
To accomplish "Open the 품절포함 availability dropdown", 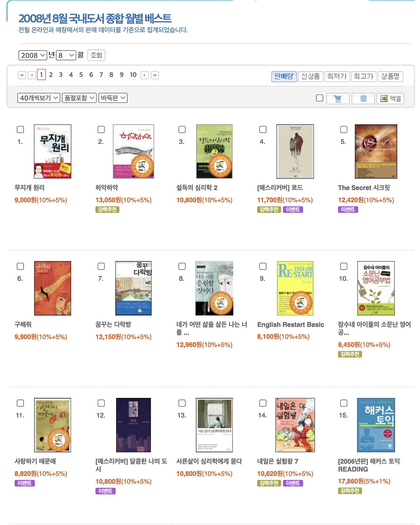I will [79, 98].
